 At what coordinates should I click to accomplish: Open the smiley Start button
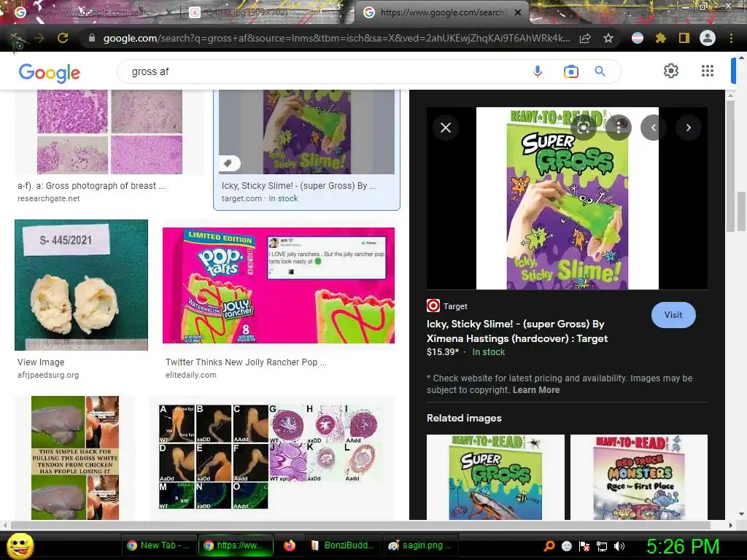(x=20, y=545)
